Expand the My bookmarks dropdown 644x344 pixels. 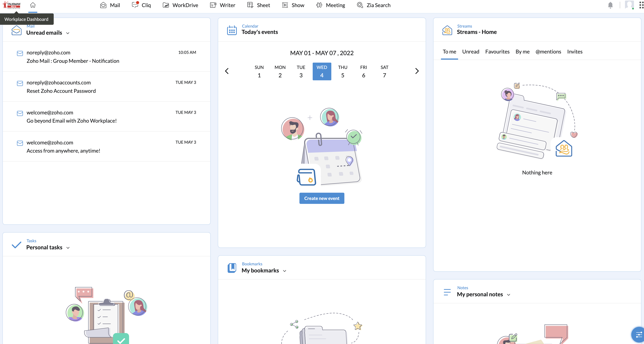(x=285, y=271)
